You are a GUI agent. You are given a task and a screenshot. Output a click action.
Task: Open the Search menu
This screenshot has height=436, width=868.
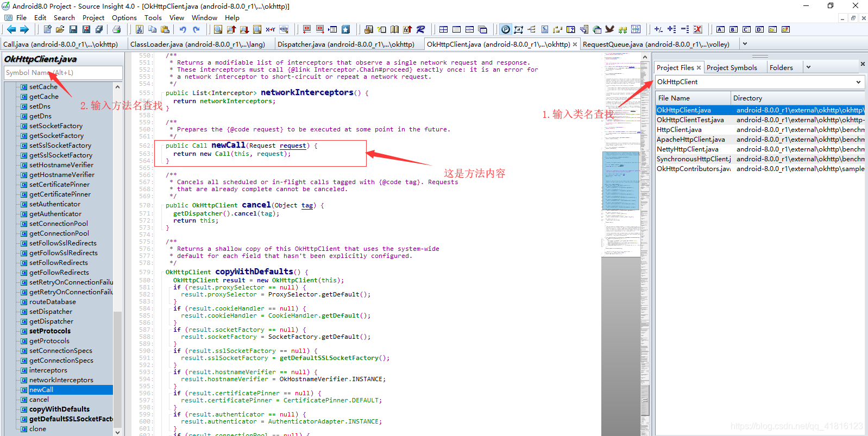point(64,17)
